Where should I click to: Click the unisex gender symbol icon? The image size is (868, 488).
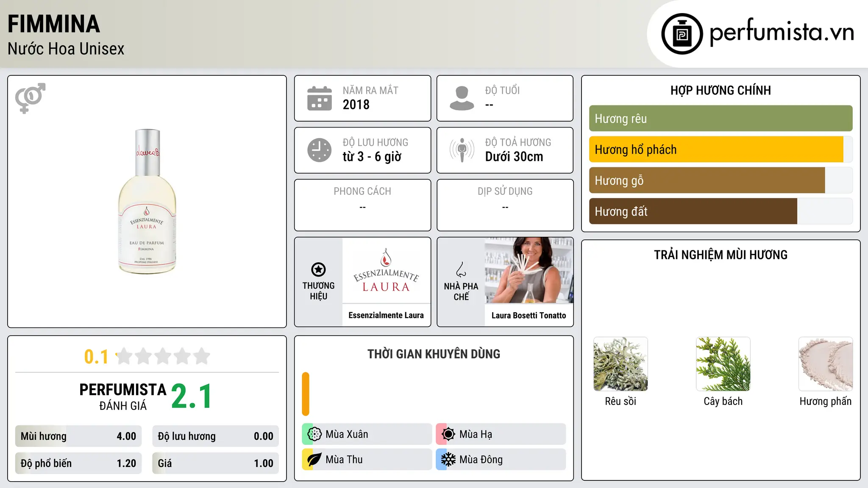click(x=30, y=98)
